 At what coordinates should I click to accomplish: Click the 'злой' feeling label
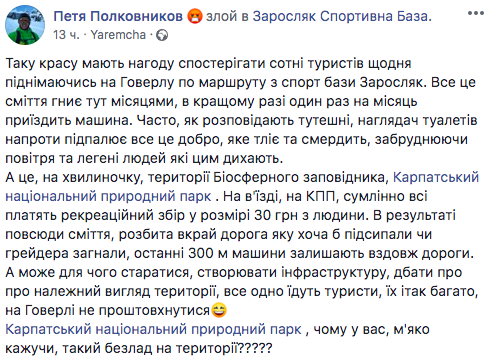[x=221, y=16]
